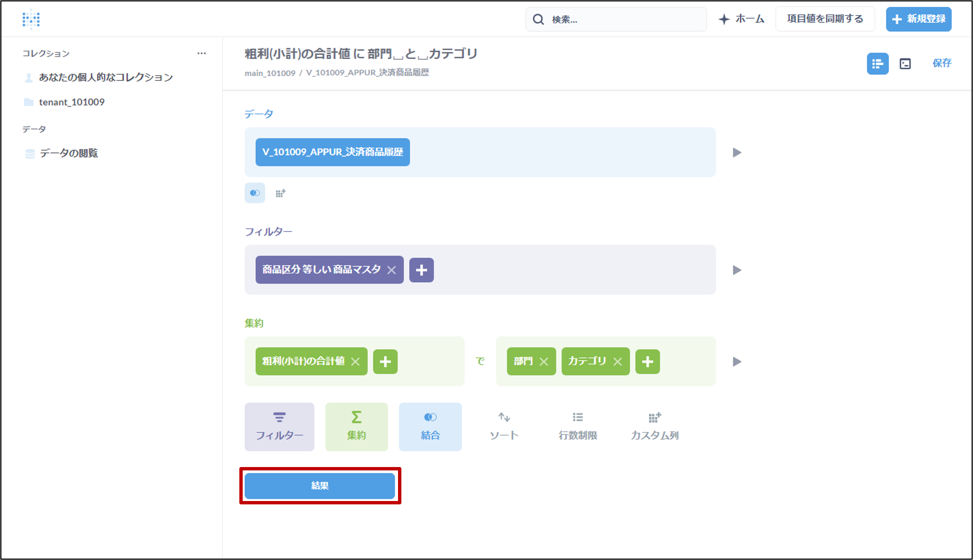
Task: Preview the data step results
Action: (737, 153)
